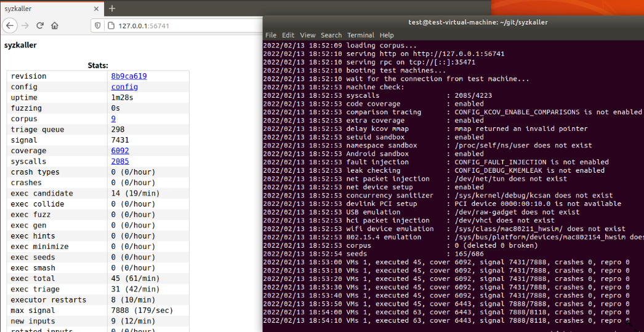Click the Stats: table heading
This screenshot has height=332, width=644.
point(98,65)
